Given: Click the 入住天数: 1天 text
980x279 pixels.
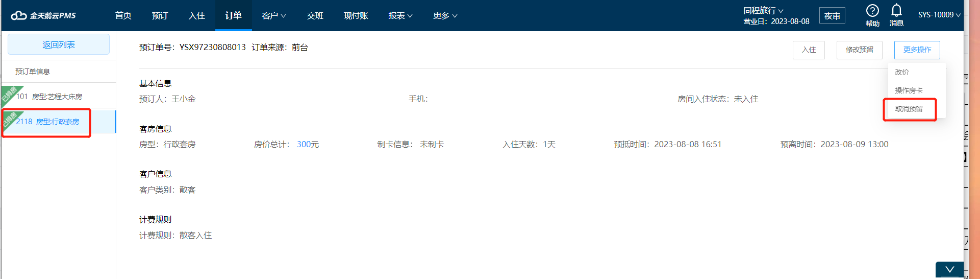Looking at the screenshot, I should pos(529,145).
